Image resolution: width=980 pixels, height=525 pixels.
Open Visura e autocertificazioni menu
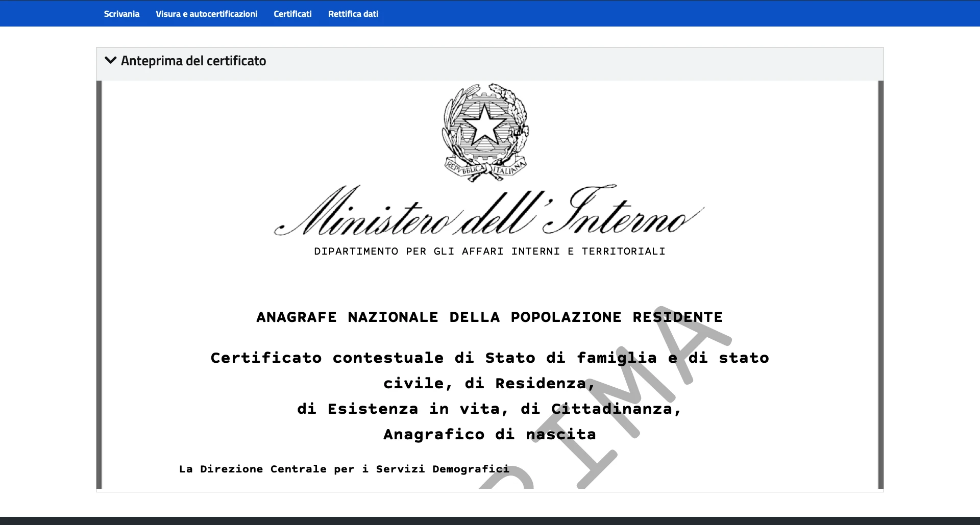pos(206,14)
